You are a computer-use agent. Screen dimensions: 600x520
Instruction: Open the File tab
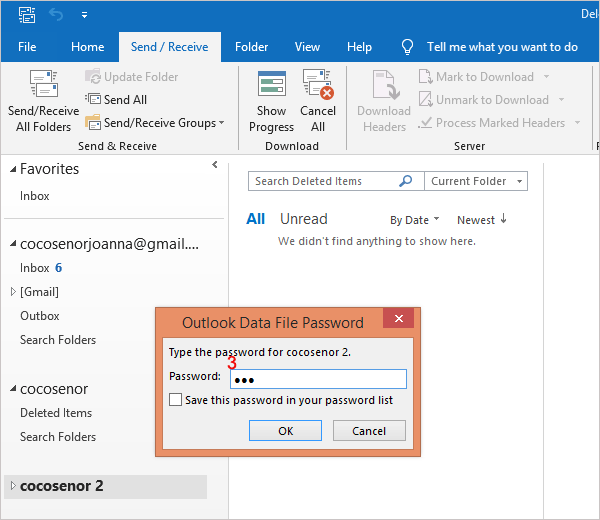(27, 47)
